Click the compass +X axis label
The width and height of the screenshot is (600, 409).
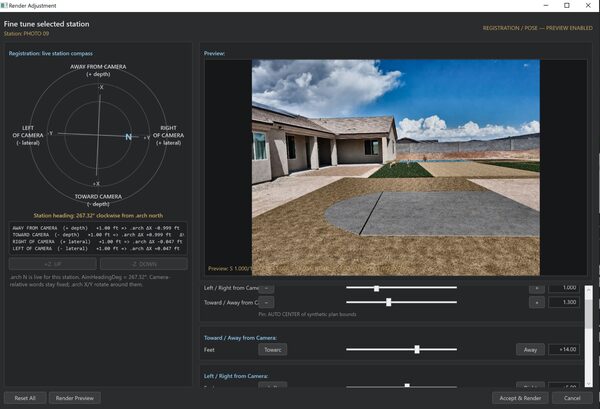tap(96, 184)
